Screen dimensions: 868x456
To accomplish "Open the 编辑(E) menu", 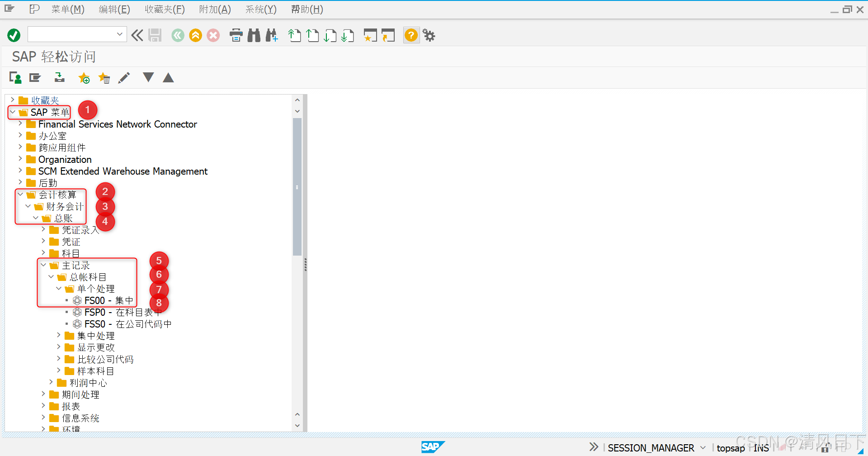I will 114,9.
